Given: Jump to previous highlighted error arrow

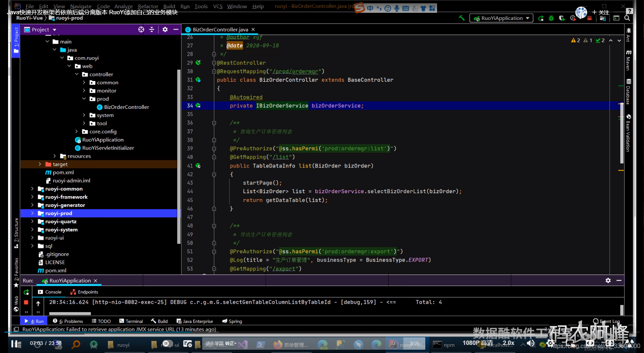Looking at the screenshot, I should pos(611,40).
